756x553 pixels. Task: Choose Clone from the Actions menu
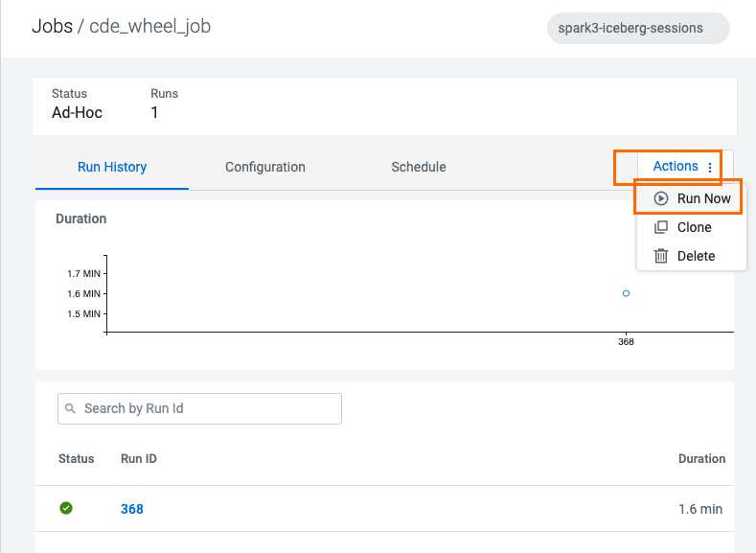click(x=694, y=227)
